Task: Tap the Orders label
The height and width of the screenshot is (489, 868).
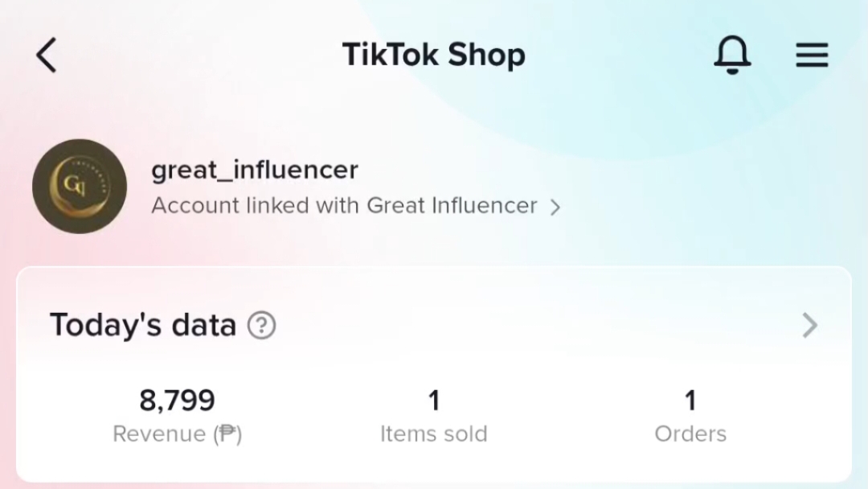Action: click(x=690, y=434)
